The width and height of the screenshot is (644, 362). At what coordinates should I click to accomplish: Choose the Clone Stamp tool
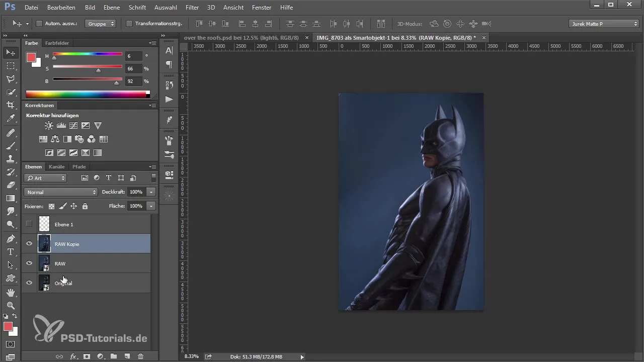point(11,159)
